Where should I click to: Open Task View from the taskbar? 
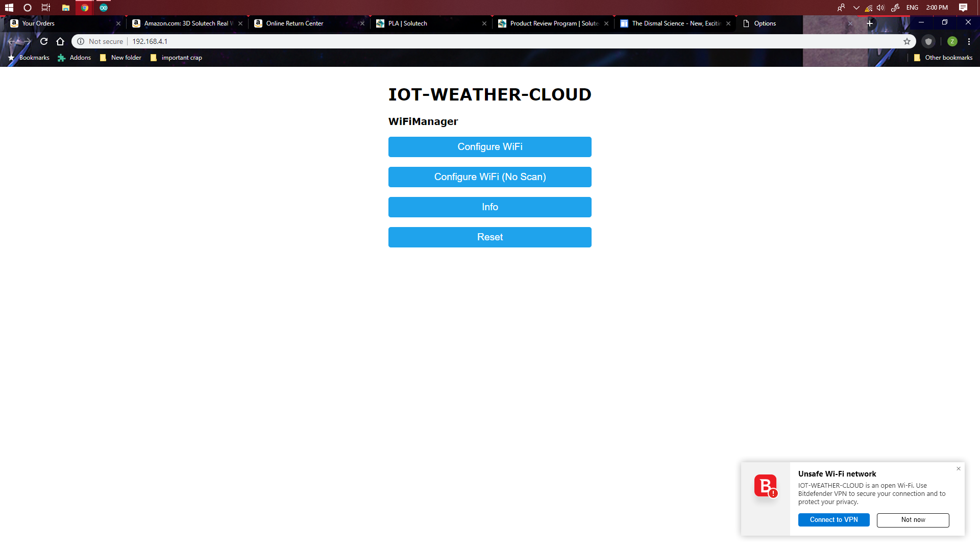coord(45,8)
